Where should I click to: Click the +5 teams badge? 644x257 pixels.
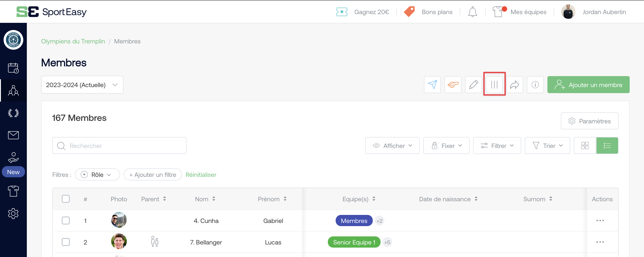click(387, 242)
